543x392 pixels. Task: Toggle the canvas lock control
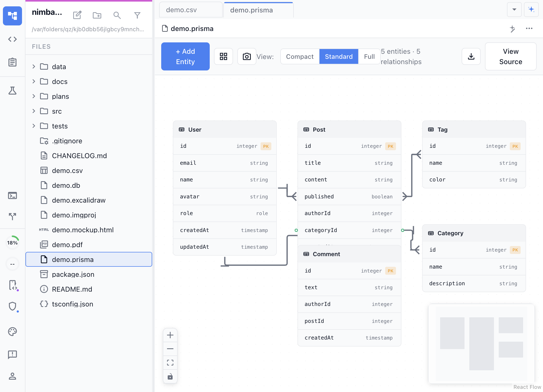pyautogui.click(x=170, y=376)
